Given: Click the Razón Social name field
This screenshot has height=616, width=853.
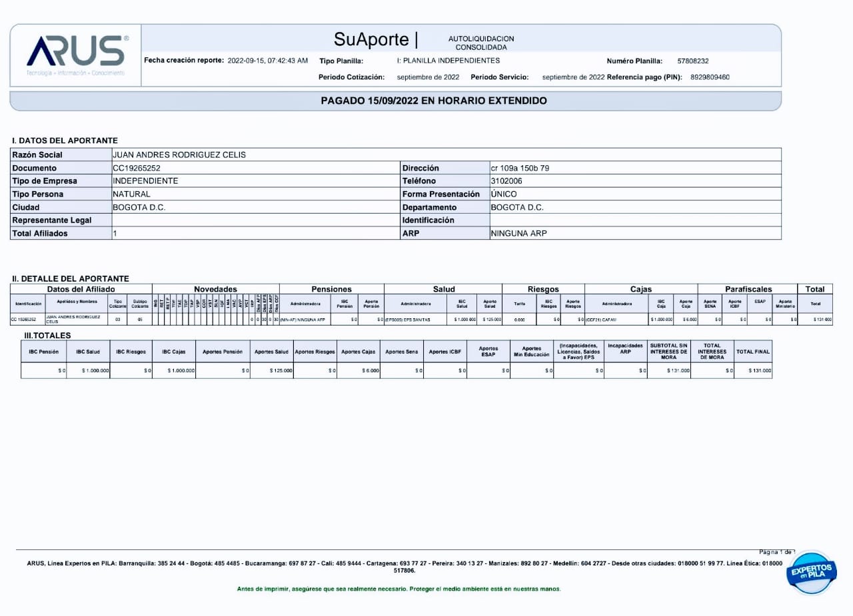Looking at the screenshot, I should [x=179, y=154].
